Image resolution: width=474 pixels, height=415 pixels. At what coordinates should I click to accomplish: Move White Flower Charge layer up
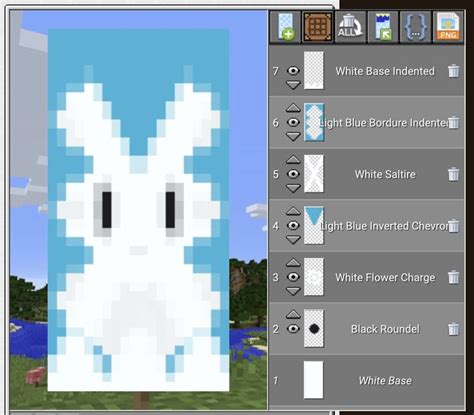(293, 262)
